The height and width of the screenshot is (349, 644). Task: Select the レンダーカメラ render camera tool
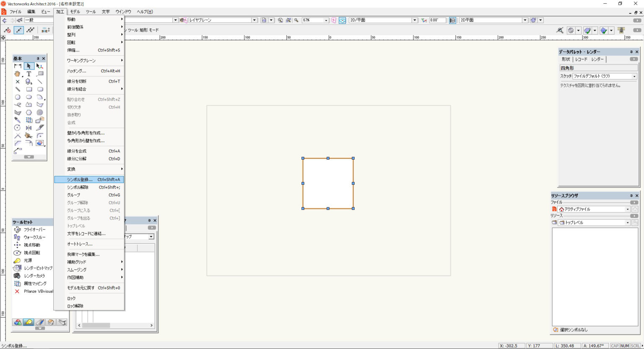click(34, 275)
